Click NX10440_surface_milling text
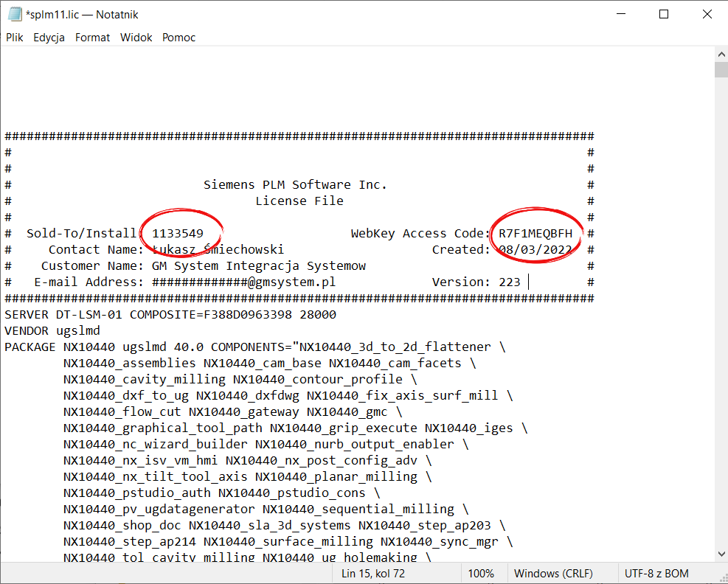Viewport: 728px width, 584px height. point(288,542)
